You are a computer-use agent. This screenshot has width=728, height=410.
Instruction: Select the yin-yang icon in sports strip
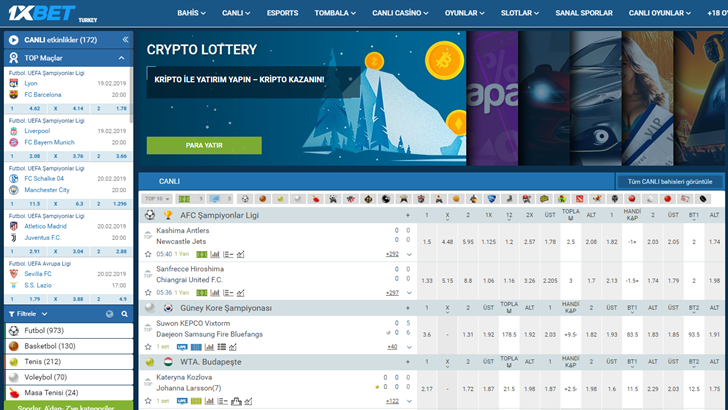click(x=386, y=199)
